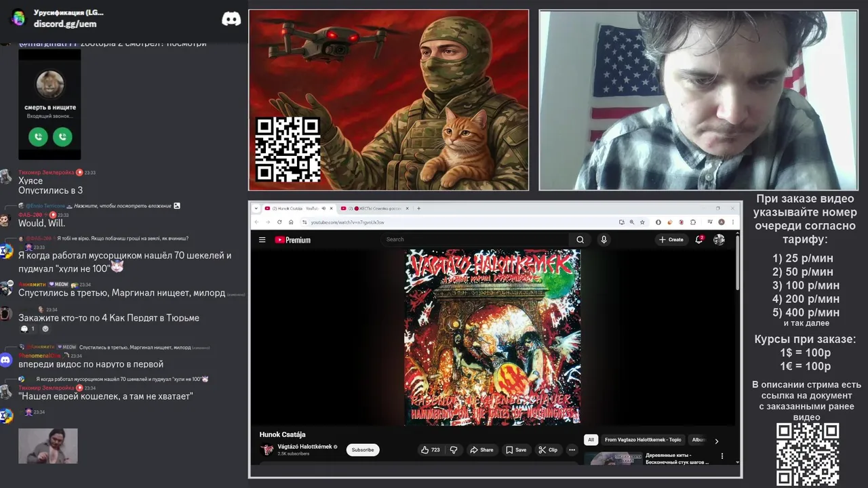Click the Share button

click(481, 450)
